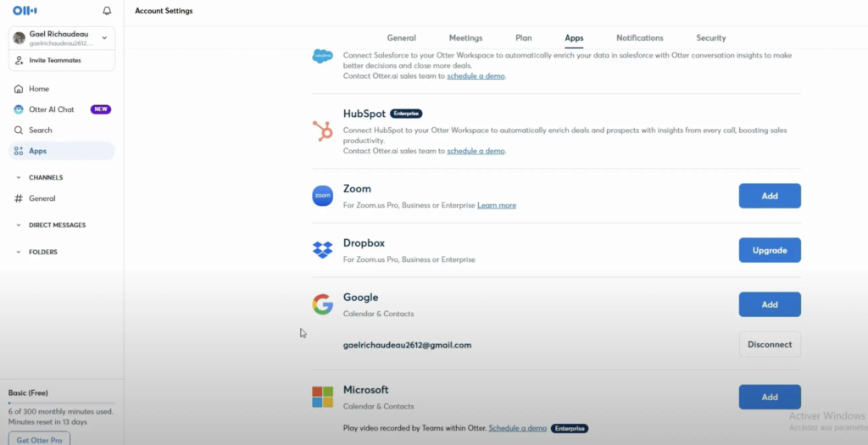Disconnect the Google account
Screen dimensions: 868x445
pos(770,344)
